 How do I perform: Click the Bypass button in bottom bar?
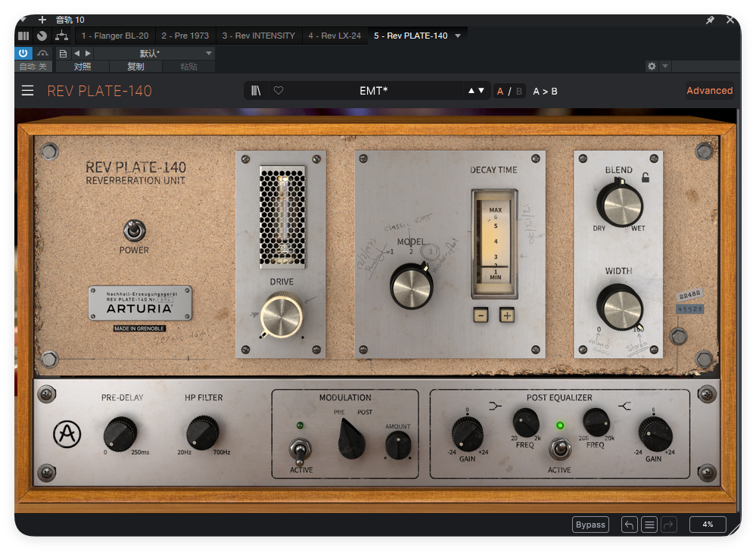[590, 524]
